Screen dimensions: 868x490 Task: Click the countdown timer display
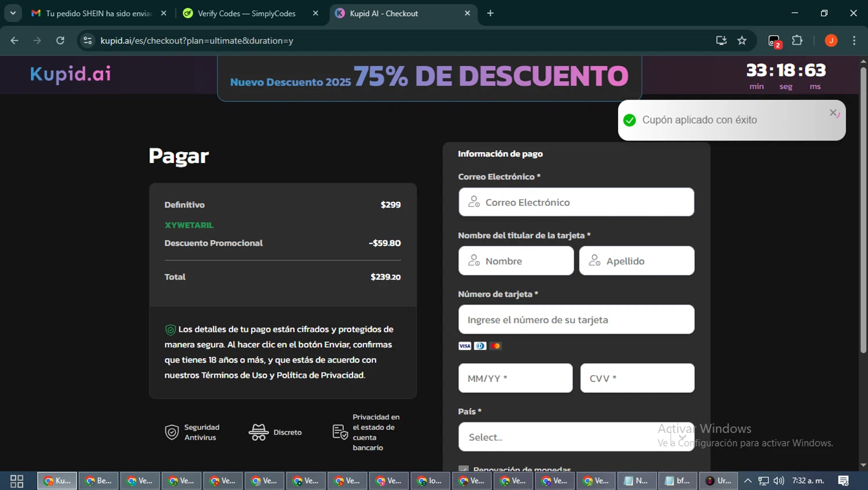(786, 76)
